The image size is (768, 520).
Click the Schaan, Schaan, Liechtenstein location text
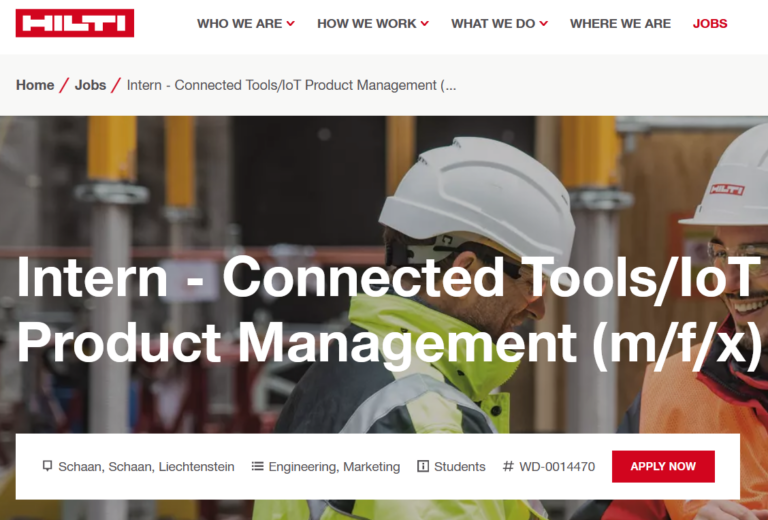point(146,467)
